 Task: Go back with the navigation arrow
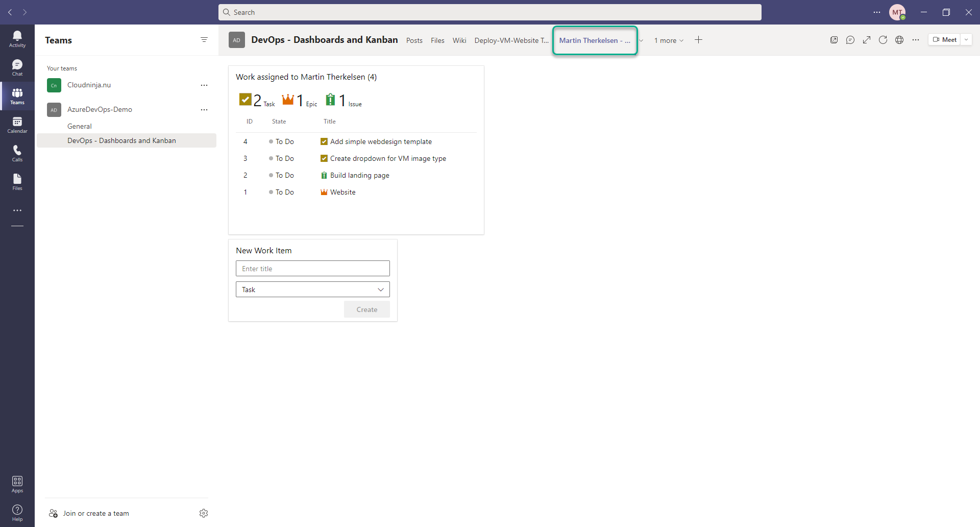pyautogui.click(x=10, y=12)
